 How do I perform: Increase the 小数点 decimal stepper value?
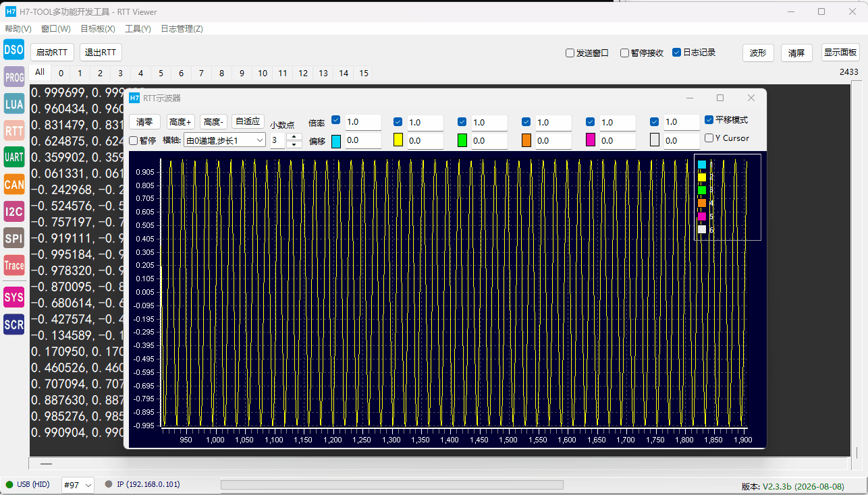(x=294, y=136)
